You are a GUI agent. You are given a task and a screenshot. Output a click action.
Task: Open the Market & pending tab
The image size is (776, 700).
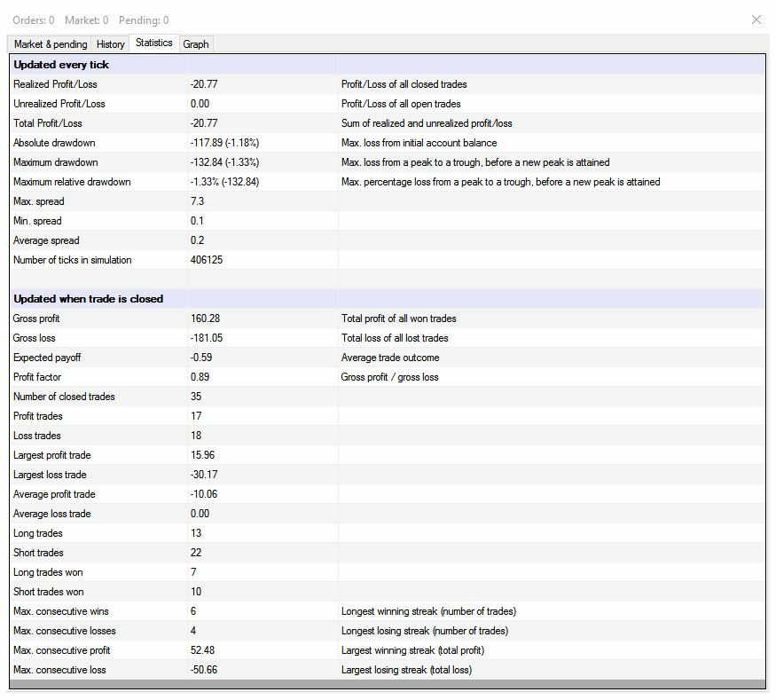point(51,44)
